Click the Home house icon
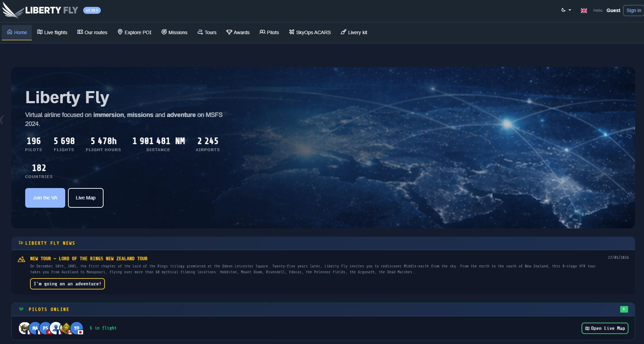Viewport: 644px width, 344px height. tap(10, 32)
